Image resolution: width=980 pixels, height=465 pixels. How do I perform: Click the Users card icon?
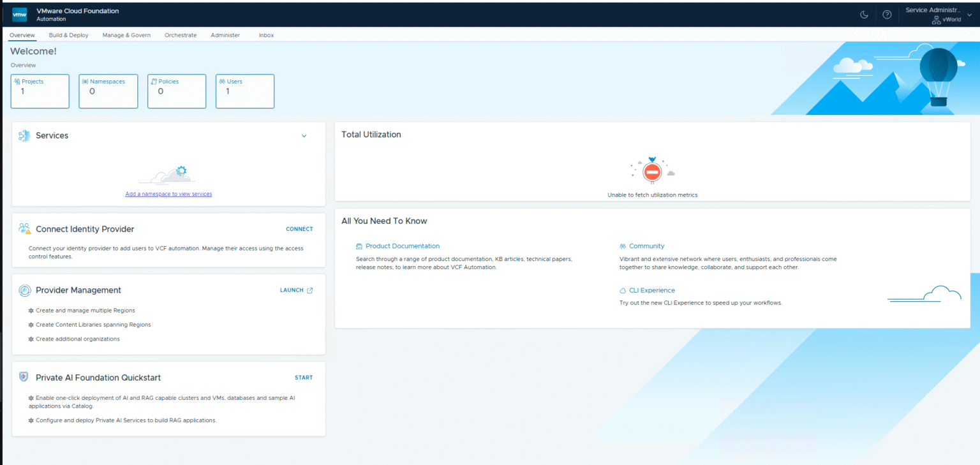click(x=222, y=82)
